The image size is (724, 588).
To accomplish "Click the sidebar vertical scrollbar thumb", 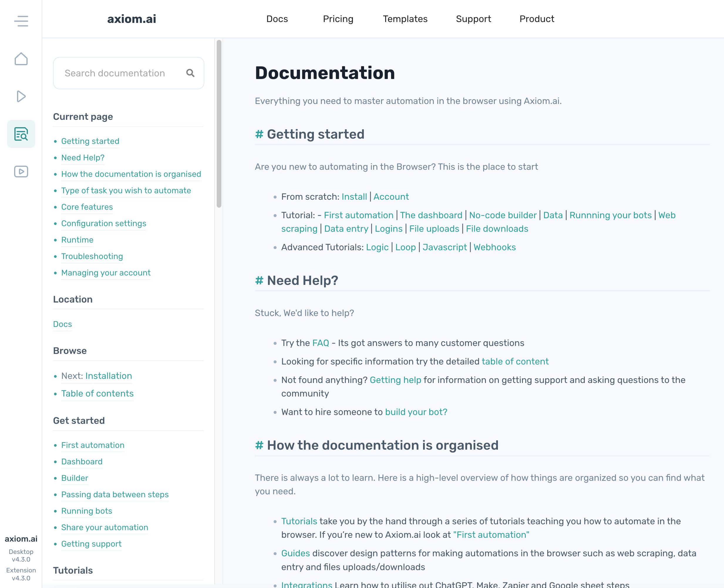I will pos(219,124).
